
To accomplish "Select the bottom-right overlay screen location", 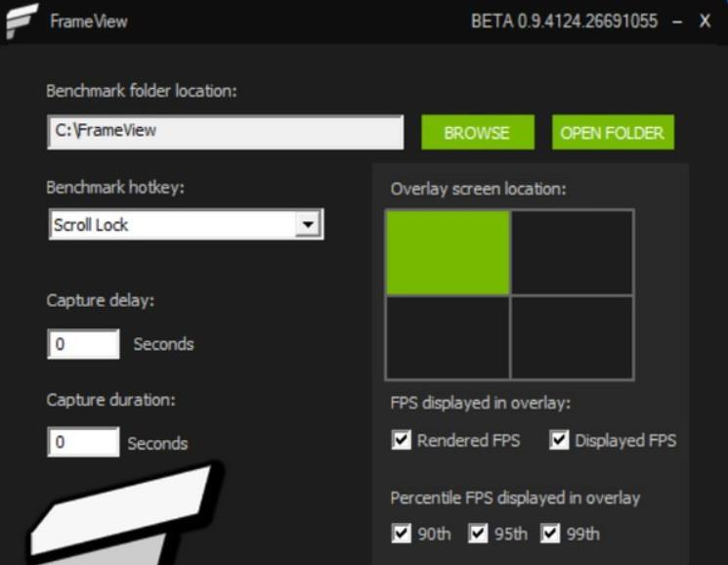I will point(572,337).
